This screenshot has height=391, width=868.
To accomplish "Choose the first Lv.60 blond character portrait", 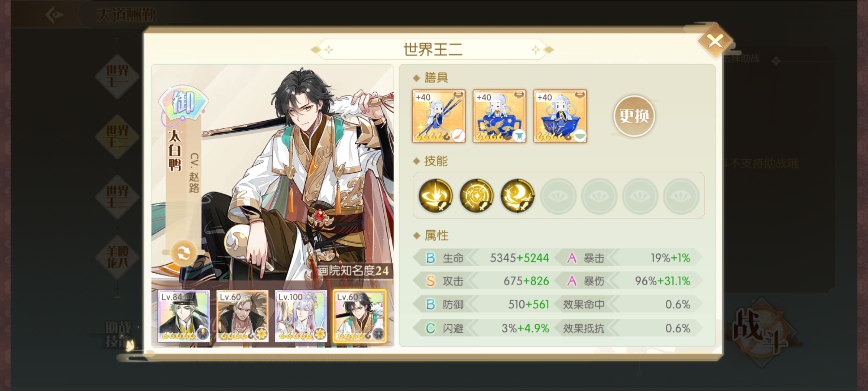I will point(242,316).
